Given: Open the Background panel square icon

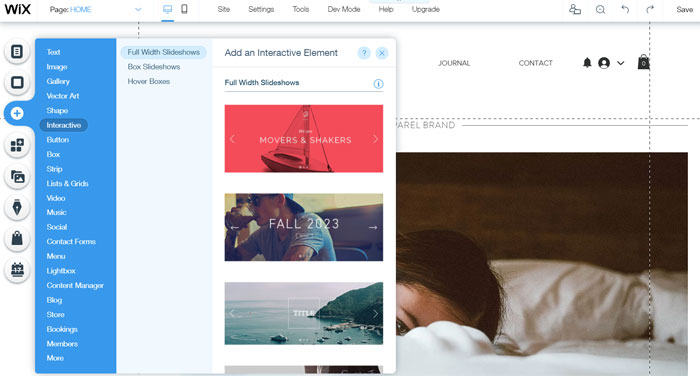Looking at the screenshot, I should point(17,83).
